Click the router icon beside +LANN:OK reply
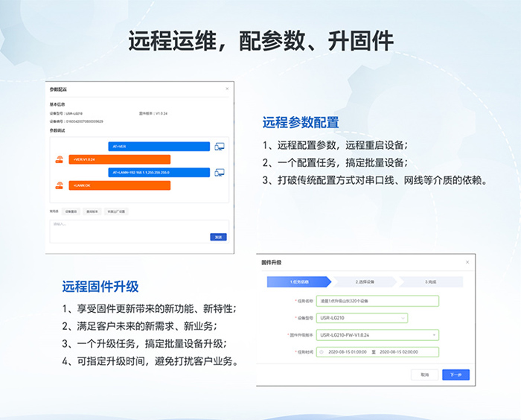 tap(59, 185)
